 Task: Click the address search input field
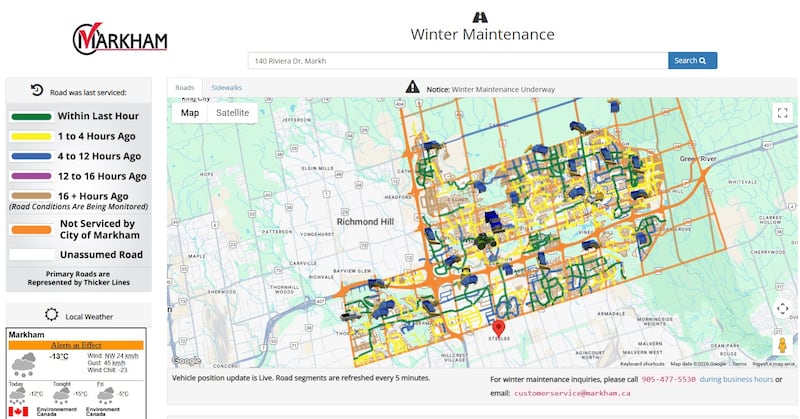pos(457,61)
